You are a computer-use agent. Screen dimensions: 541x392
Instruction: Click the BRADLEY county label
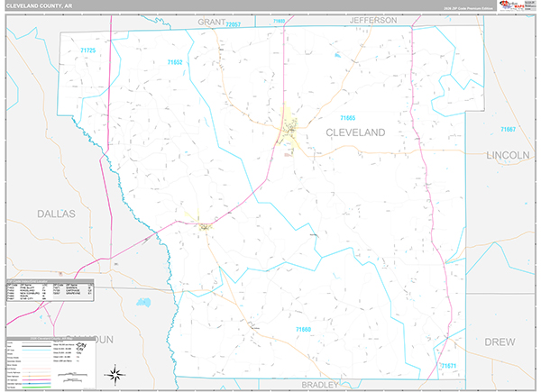320,385
